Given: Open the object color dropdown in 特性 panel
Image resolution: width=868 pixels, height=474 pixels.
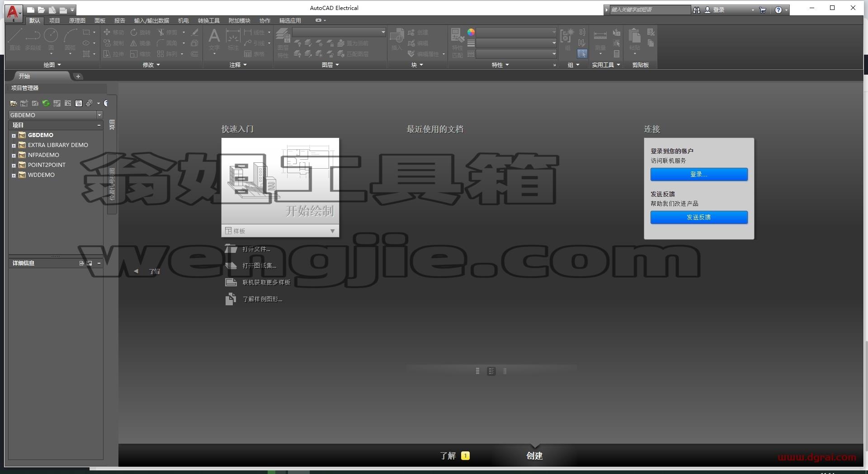Looking at the screenshot, I should pyautogui.click(x=517, y=32).
